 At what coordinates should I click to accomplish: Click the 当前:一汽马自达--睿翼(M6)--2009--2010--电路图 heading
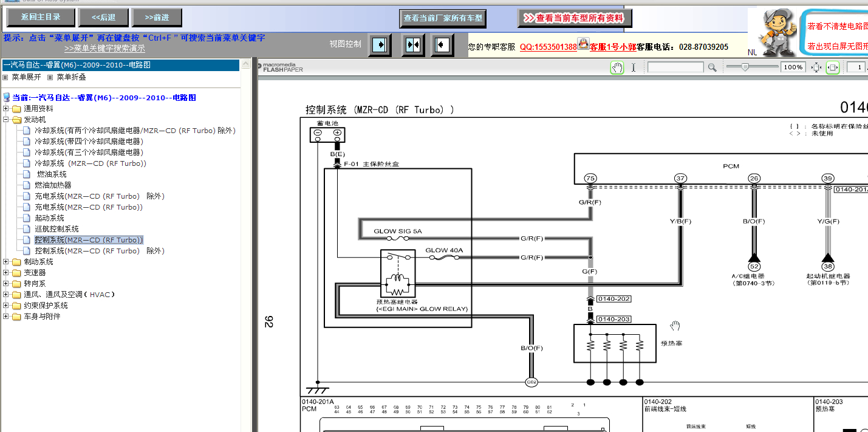104,98
